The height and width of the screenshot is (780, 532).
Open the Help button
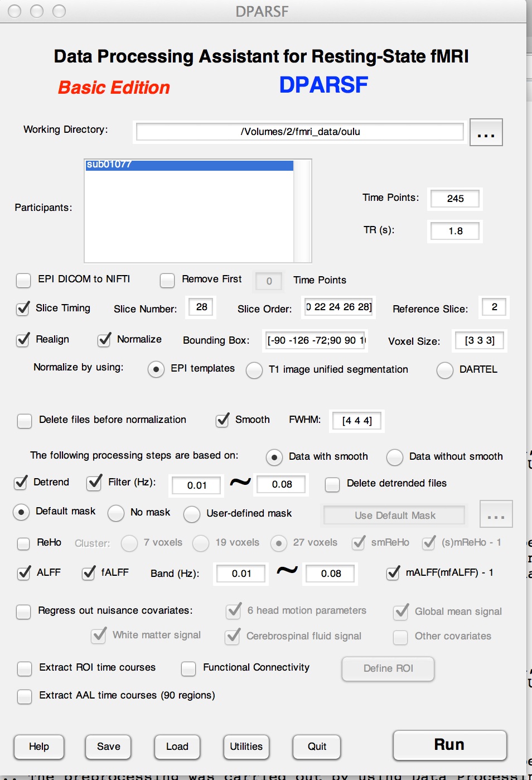coord(39,747)
